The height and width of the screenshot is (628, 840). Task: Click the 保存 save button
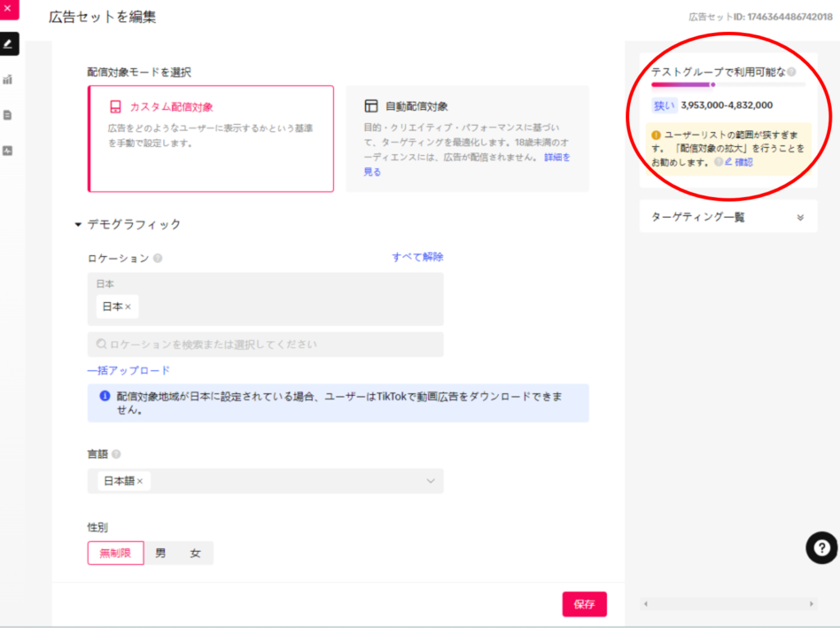tap(584, 604)
